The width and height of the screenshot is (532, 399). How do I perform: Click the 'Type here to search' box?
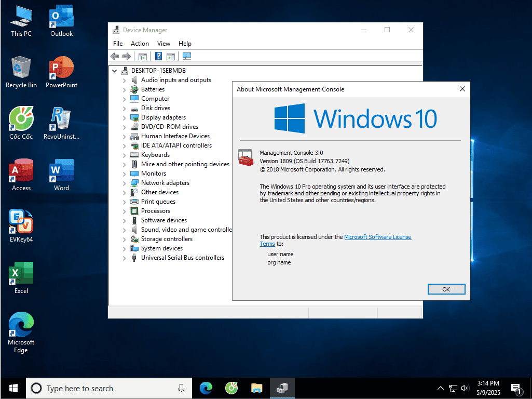[x=109, y=388]
